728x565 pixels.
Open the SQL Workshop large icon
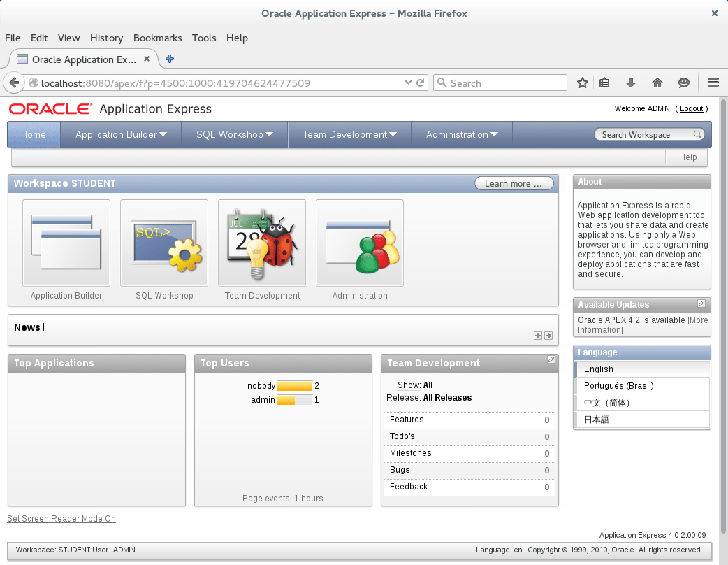[164, 243]
